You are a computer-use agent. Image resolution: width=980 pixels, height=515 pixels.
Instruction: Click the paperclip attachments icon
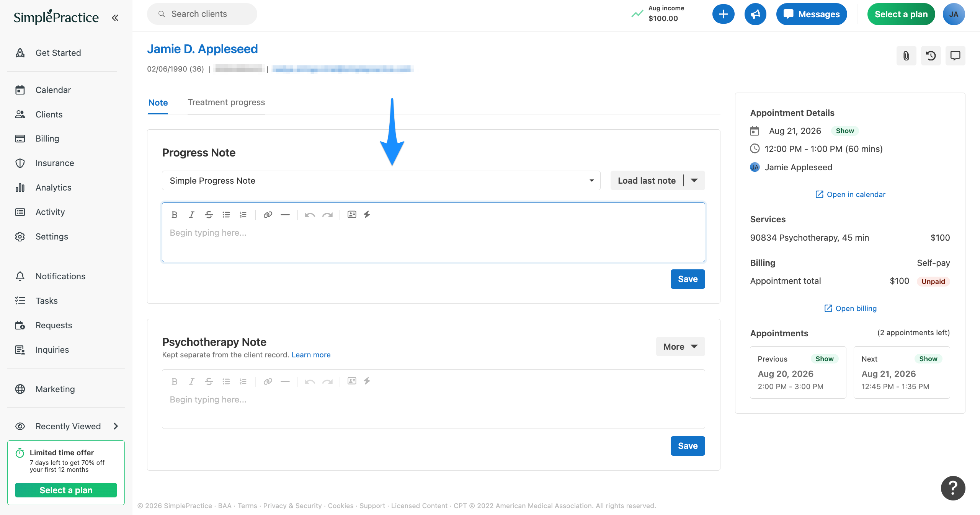coord(906,56)
